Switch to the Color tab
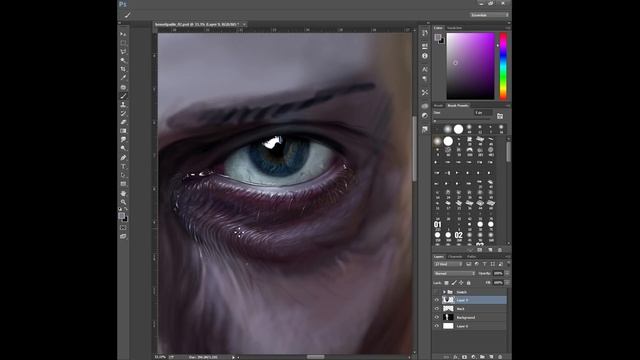This screenshot has height=360, width=640. (438, 28)
